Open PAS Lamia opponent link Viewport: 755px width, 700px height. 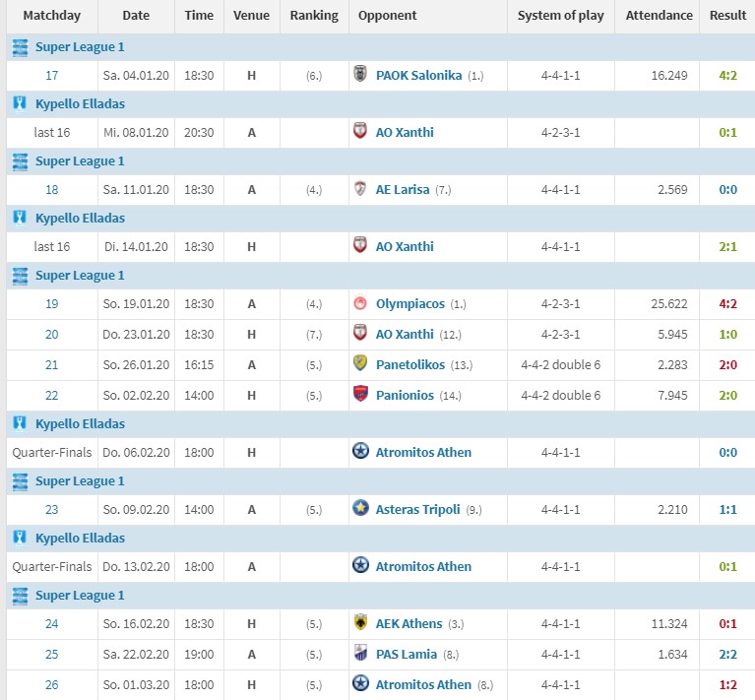[407, 655]
